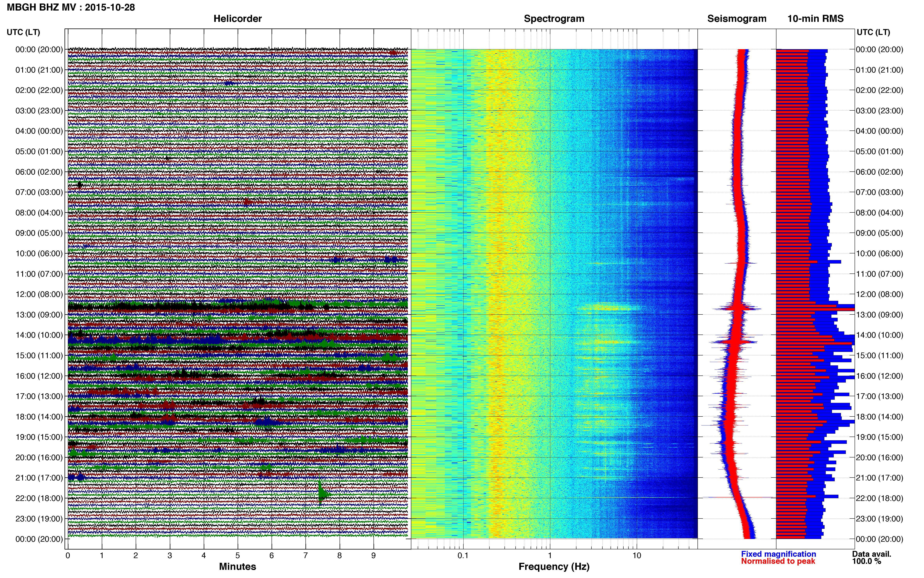Screen dimensions: 924x578
Task: Click the title 'MBGH BHZ MV : 2015-10-28'
Action: coord(71,7)
